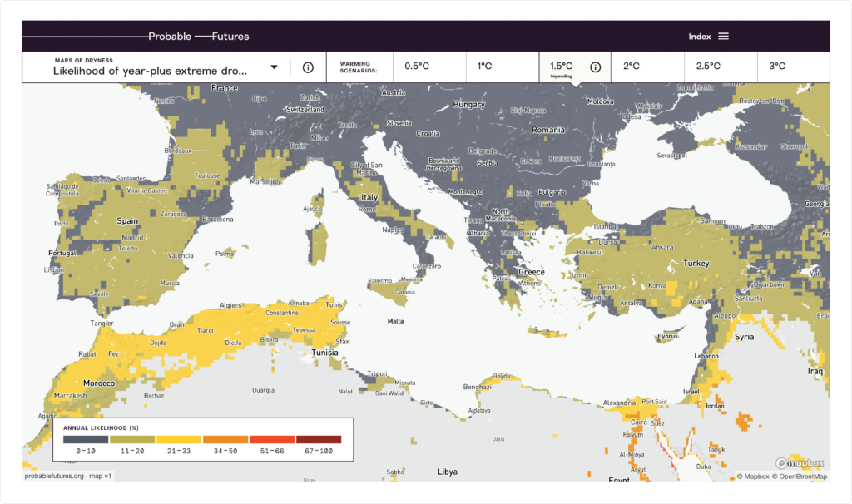Select the 1°C warming scenario

[503, 67]
